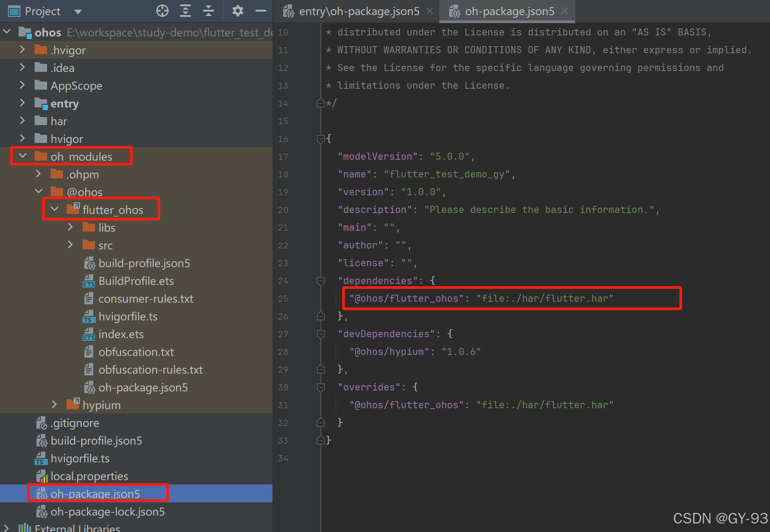Click the BuildProfile.ets ETS file icon
This screenshot has height=532, width=770.
coord(89,281)
